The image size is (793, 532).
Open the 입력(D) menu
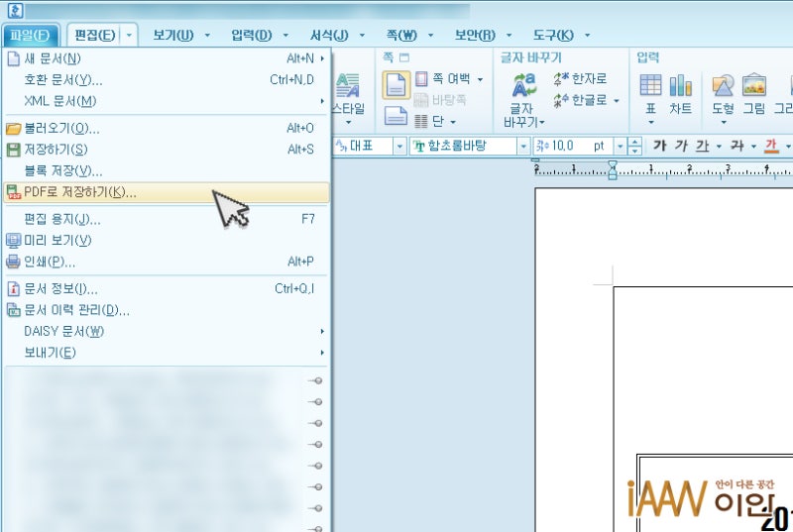click(252, 36)
